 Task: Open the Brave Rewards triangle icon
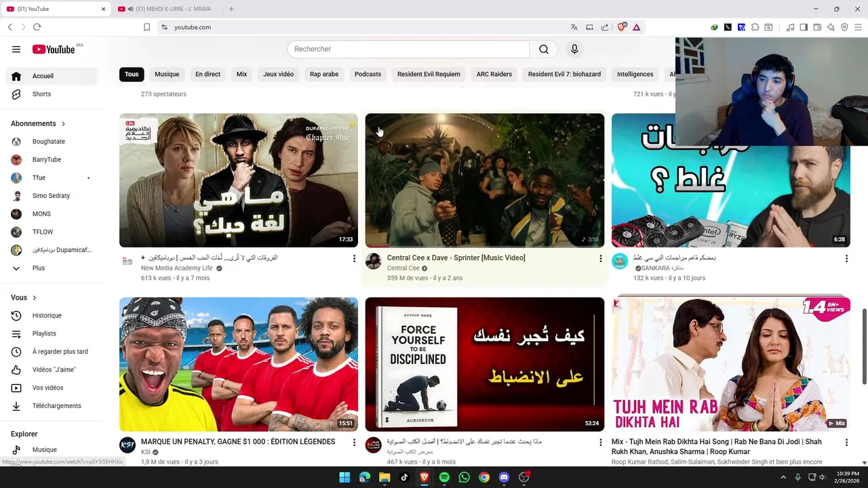click(636, 27)
